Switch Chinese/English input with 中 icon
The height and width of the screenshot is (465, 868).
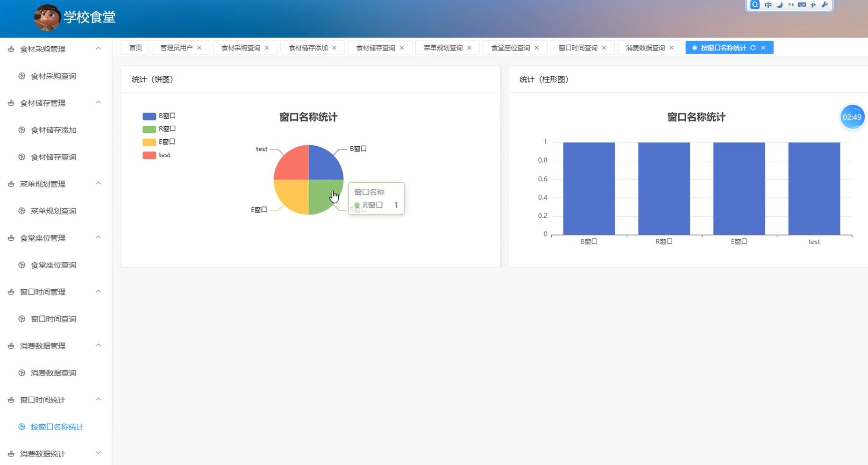[768, 5]
